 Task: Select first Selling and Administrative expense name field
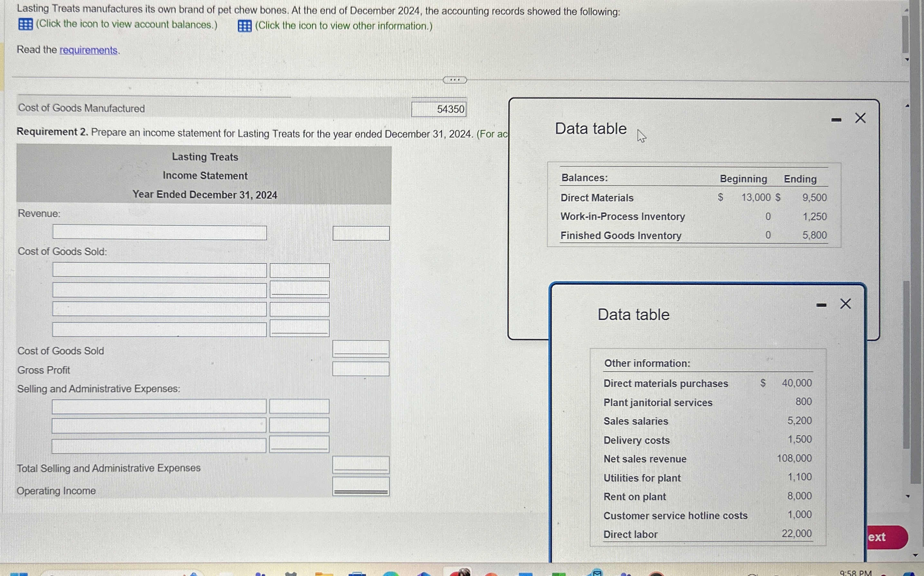point(159,406)
